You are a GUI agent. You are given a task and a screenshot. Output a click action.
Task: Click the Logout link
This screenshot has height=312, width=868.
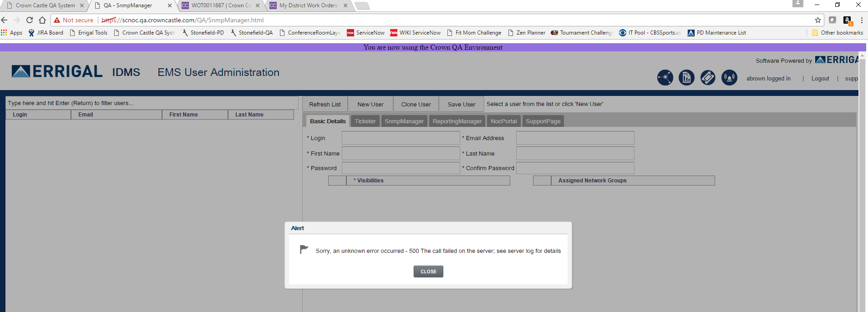click(x=820, y=79)
